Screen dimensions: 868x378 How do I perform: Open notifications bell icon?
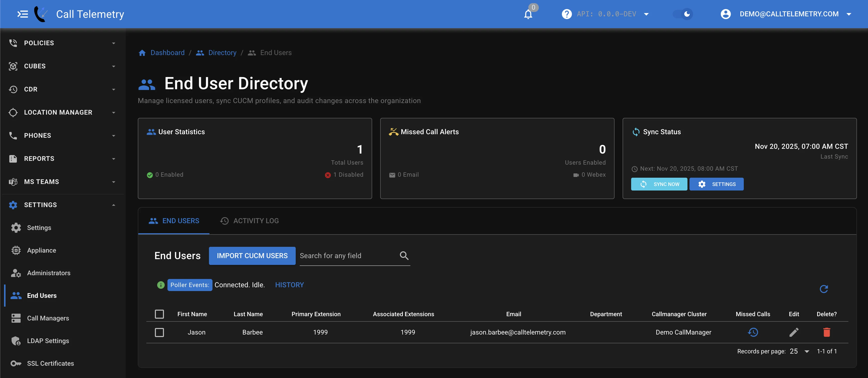[x=528, y=14]
